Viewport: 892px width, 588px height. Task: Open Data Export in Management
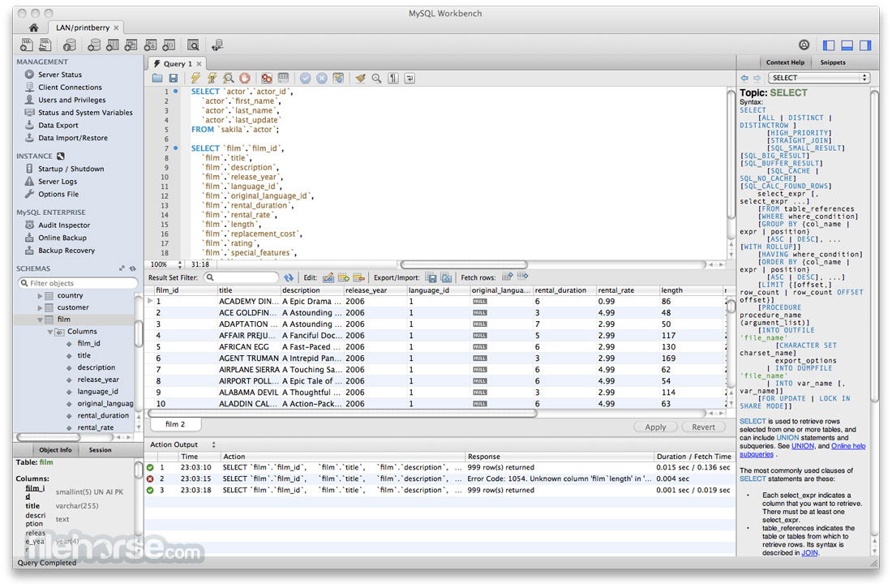point(58,125)
